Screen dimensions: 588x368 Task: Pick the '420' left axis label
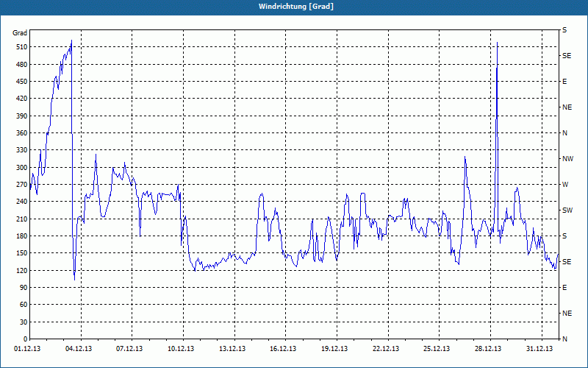(x=22, y=99)
